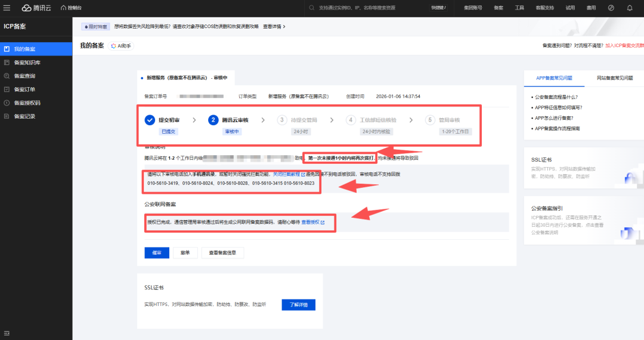Open FAQ APP特征信息如何填写?
Screen dimensions: 644x340
tap(559, 107)
